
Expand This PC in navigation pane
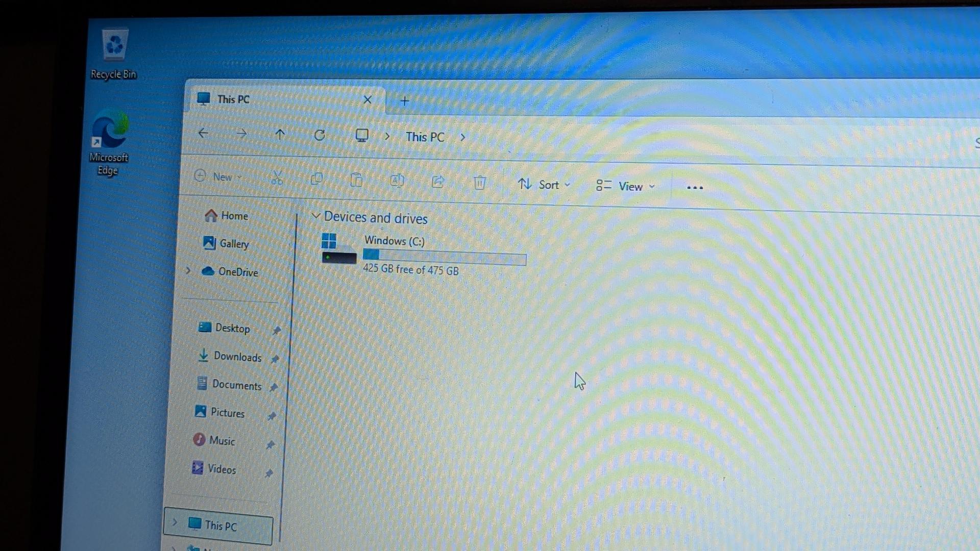pyautogui.click(x=175, y=522)
